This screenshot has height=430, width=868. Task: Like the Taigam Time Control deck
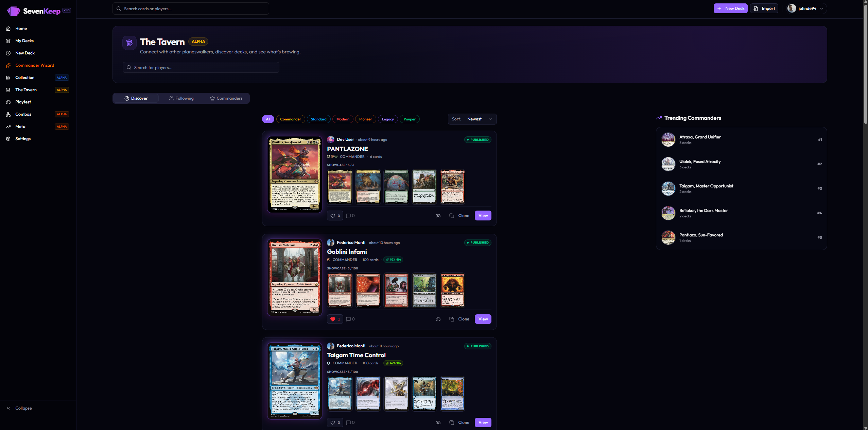click(335, 423)
